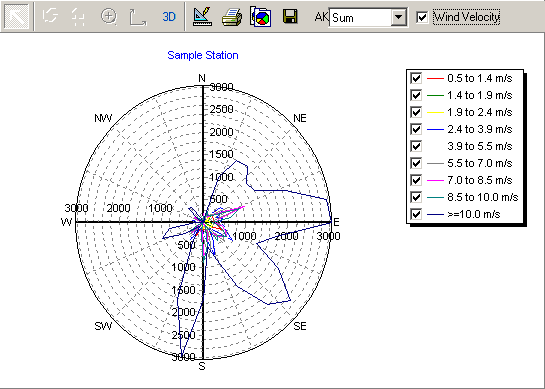Click the greyed move chart icon
Screen dimensions: 545x389
(78, 17)
